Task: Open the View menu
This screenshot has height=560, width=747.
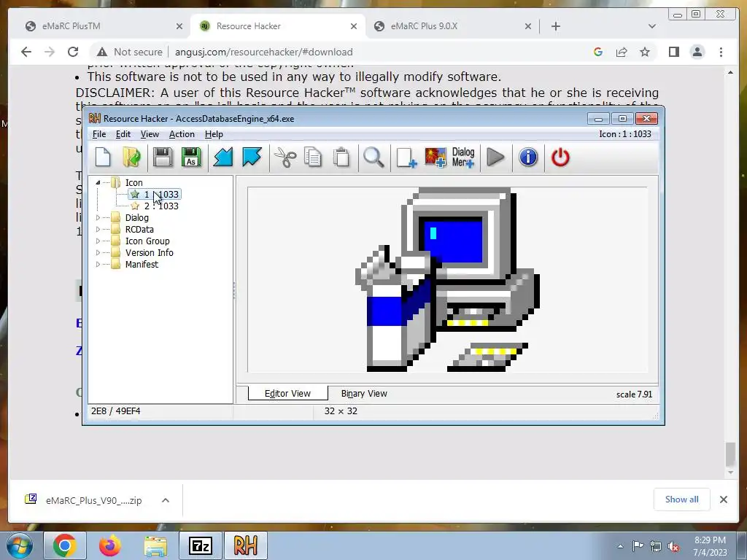Action: coord(150,134)
